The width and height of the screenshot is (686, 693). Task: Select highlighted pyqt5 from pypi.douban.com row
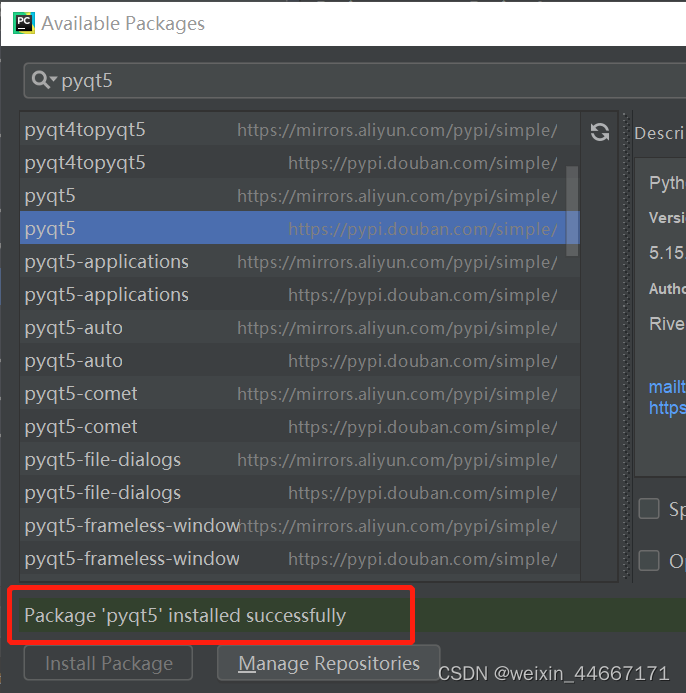point(300,228)
